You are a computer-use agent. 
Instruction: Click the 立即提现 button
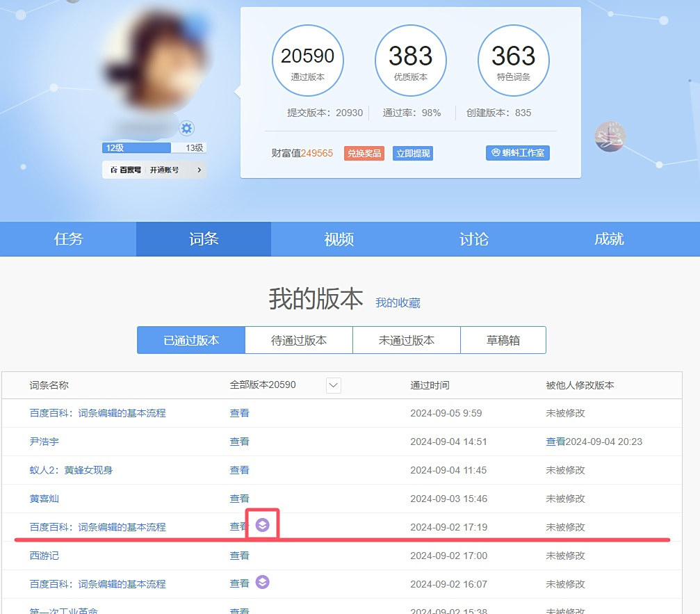tap(413, 153)
